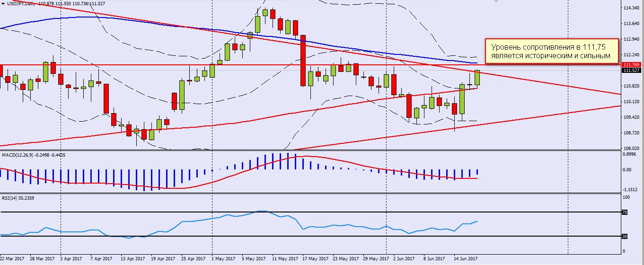Click the 114.340 price scale value
Screen dimensions: 644x265
(x=633, y=9)
